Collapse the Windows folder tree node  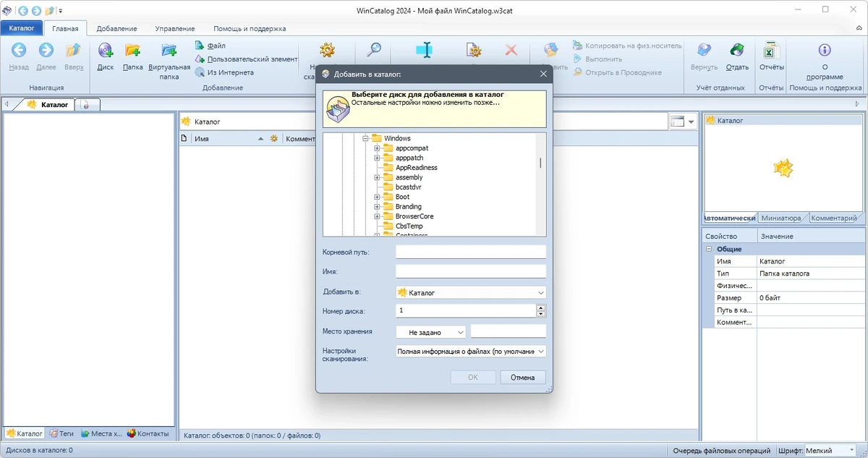[x=366, y=138]
